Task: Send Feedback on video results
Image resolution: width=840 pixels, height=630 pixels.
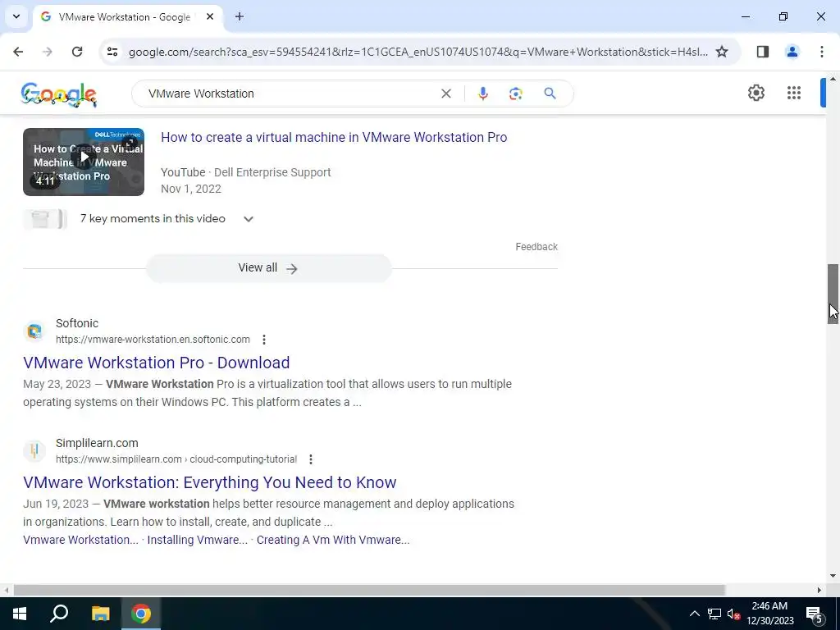Action: pos(536,246)
